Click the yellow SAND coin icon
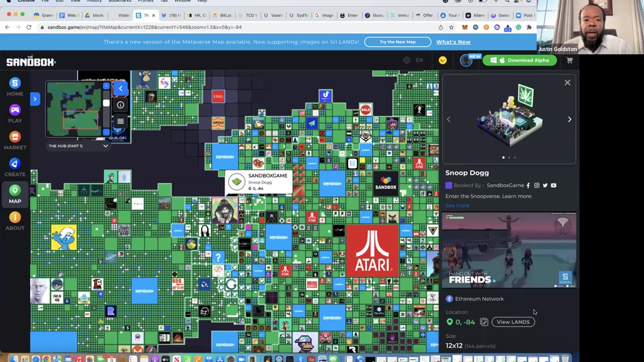644x362 pixels. click(x=443, y=60)
